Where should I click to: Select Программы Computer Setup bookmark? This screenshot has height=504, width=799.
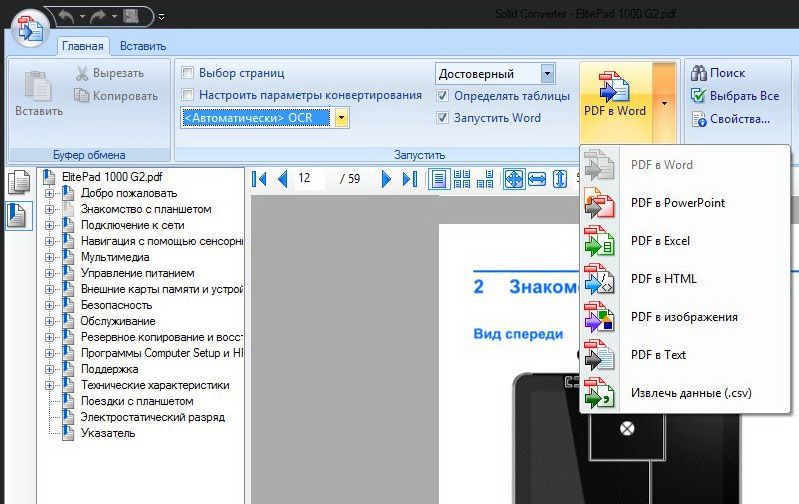pos(162,353)
